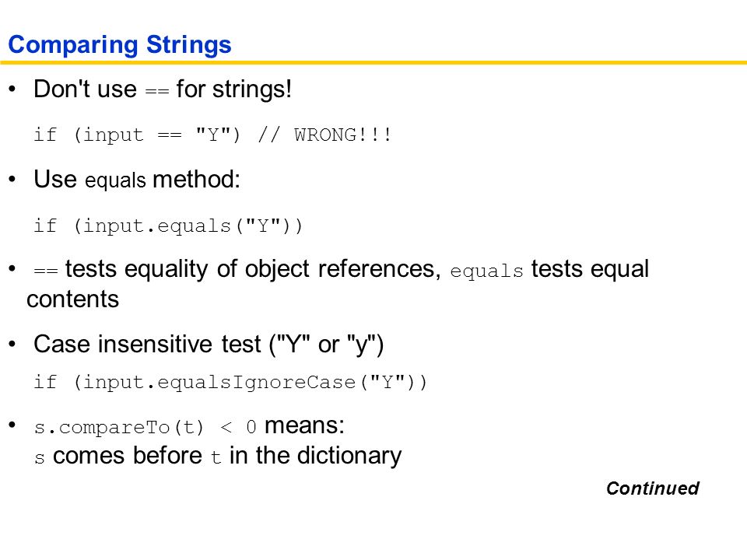This screenshot has width=747, height=560.
Task: Click the Comparing Strings slide title
Action: (120, 46)
